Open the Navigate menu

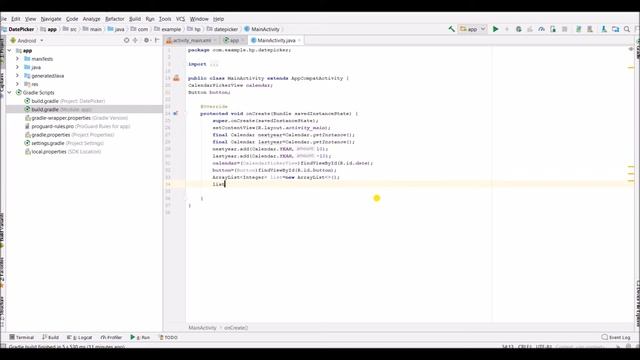pos(51,19)
